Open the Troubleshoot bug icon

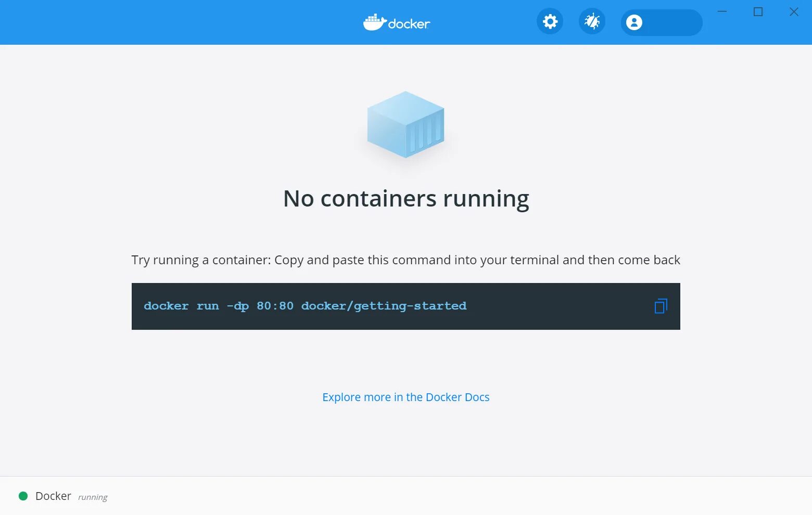tap(592, 22)
